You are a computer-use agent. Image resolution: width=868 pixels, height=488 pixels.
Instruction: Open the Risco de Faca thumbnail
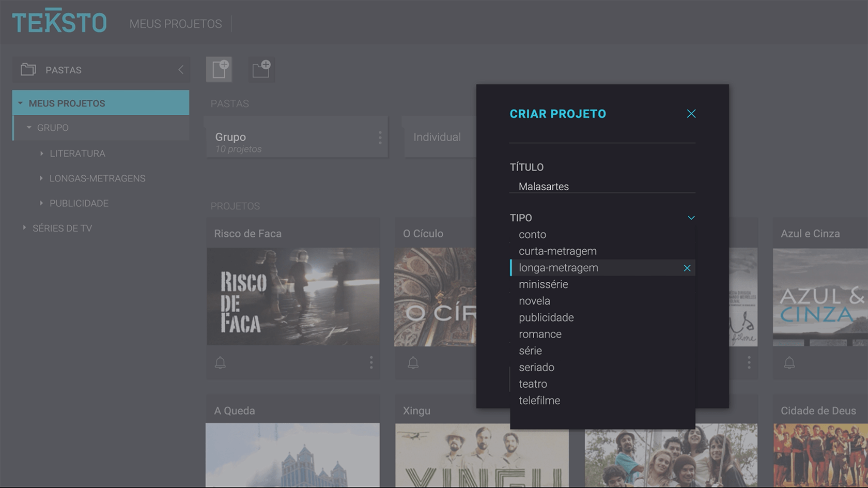pyautogui.click(x=293, y=297)
